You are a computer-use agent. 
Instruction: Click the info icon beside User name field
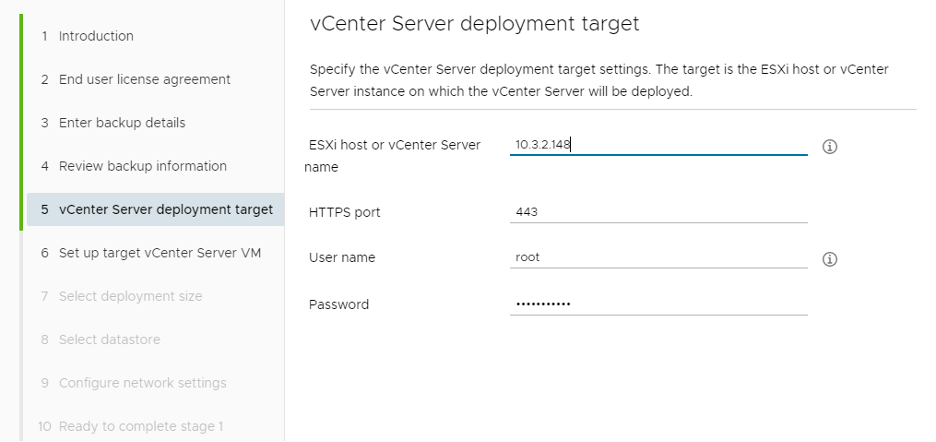click(x=829, y=259)
